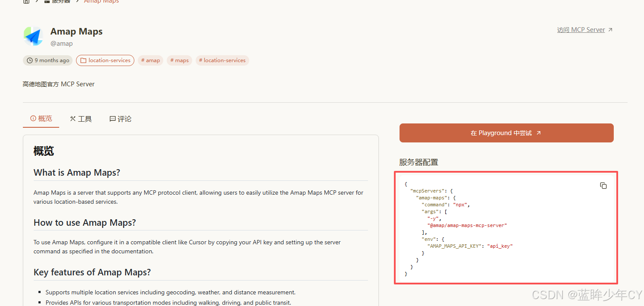Image resolution: width=644 pixels, height=306 pixels.
Task: Click the "AMAP_MAPS_API_KEY" code key
Action: click(x=454, y=246)
